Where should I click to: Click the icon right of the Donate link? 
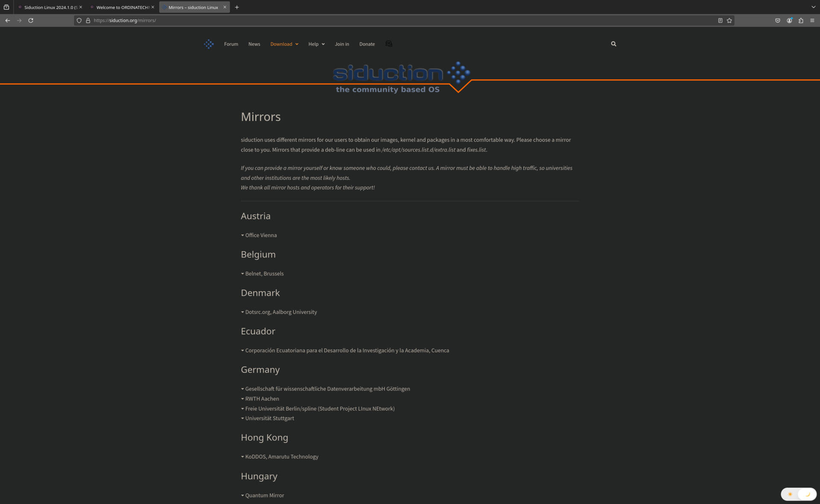(x=389, y=44)
